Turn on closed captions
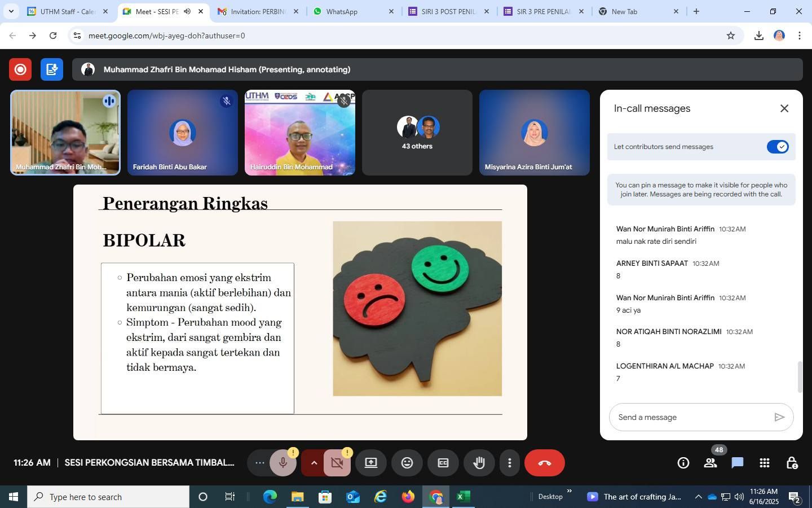Image resolution: width=812 pixels, height=508 pixels. point(443,463)
